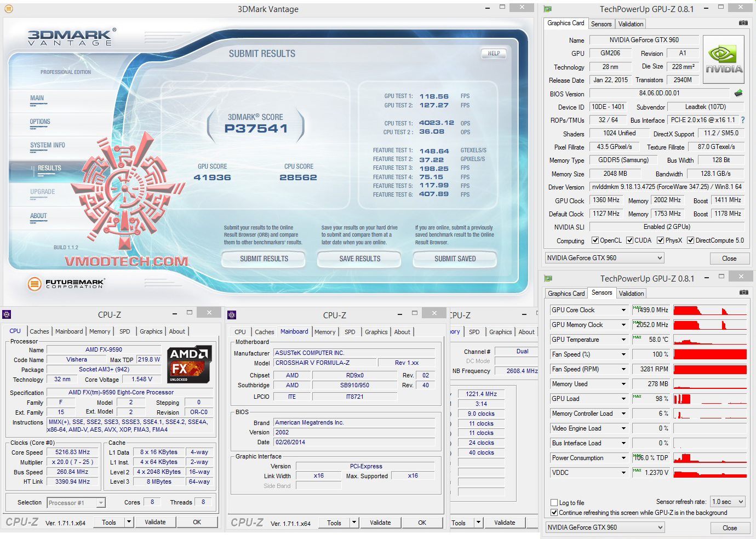This screenshot has width=756, height=539.
Task: Open the GPU Memory Clock sensor dropdown
Action: (x=623, y=325)
